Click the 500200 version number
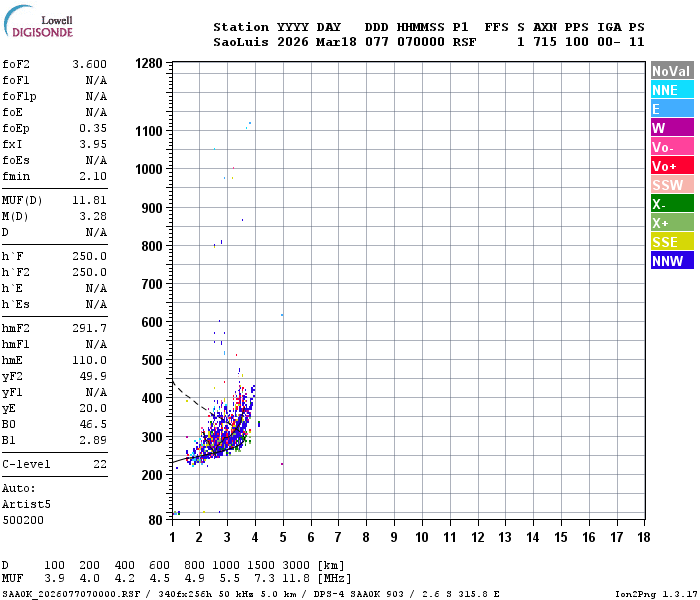The image size is (700, 600). click(x=23, y=520)
